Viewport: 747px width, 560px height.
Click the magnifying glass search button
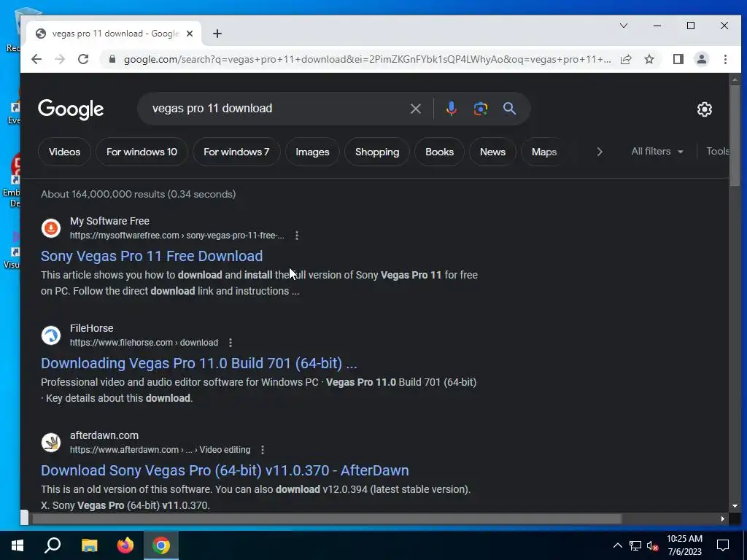[x=509, y=109]
